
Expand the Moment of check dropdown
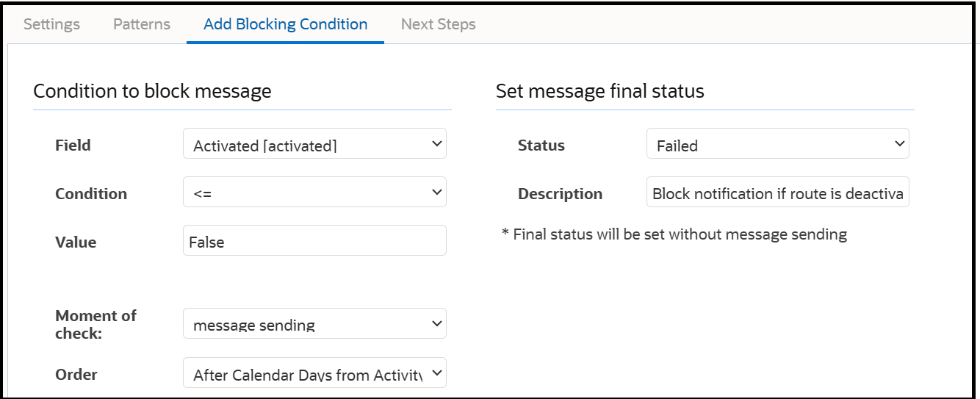(x=314, y=323)
